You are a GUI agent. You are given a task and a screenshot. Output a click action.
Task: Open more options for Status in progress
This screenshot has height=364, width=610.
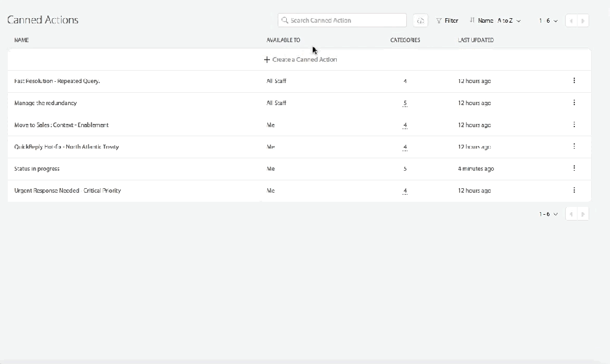(574, 169)
